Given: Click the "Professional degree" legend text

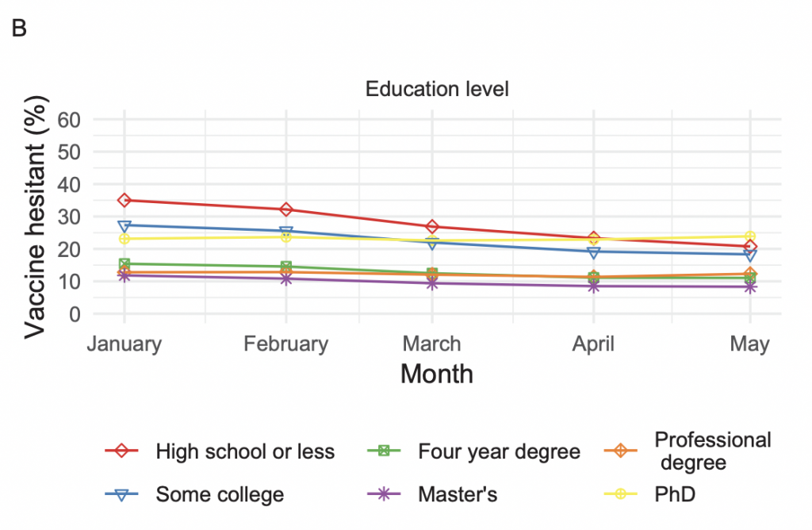Looking at the screenshot, I should tap(711, 451).
